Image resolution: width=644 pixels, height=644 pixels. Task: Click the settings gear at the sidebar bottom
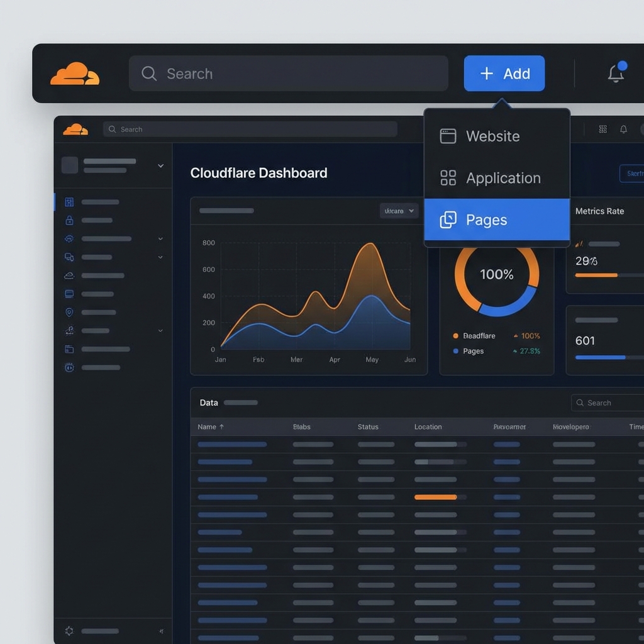click(69, 631)
